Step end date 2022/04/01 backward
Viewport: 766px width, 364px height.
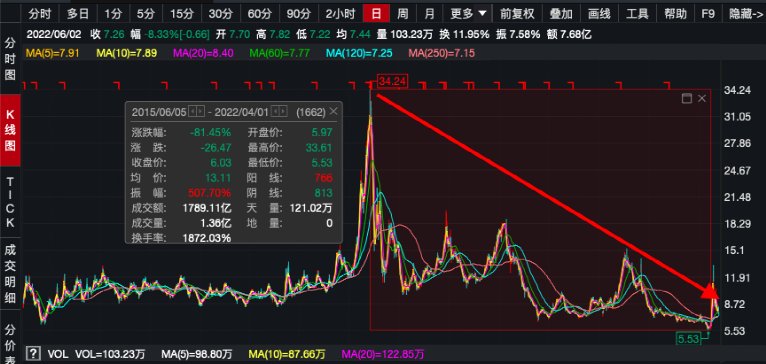click(275, 112)
